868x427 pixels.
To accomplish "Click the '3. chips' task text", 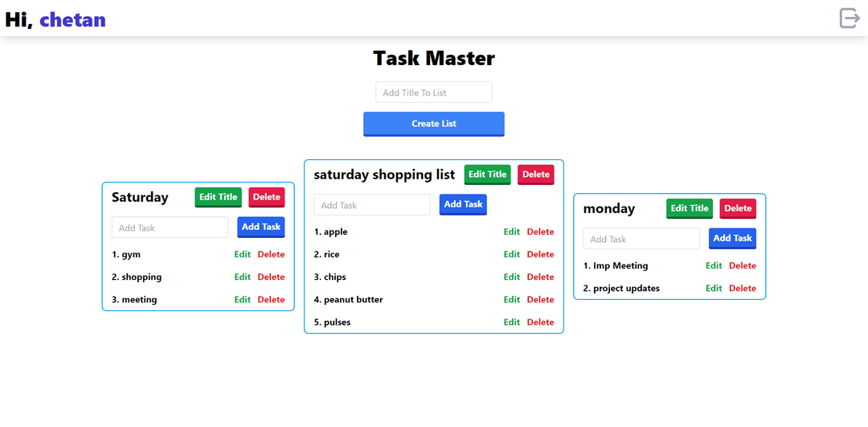I will point(330,277).
